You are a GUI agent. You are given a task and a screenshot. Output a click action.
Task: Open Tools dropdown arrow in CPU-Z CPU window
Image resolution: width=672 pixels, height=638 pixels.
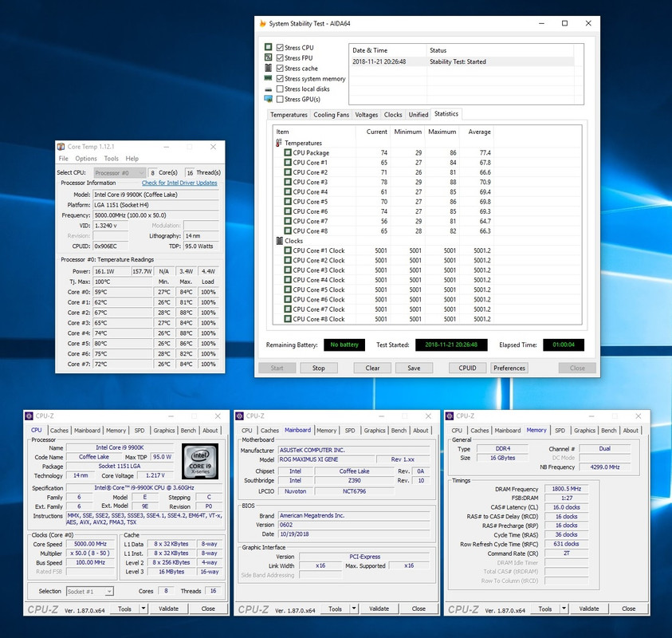click(143, 608)
